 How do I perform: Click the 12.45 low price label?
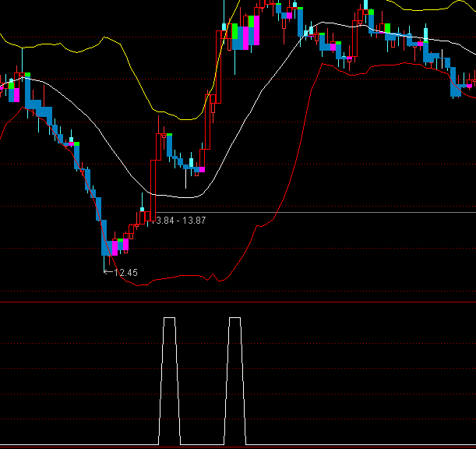pyautogui.click(x=125, y=273)
